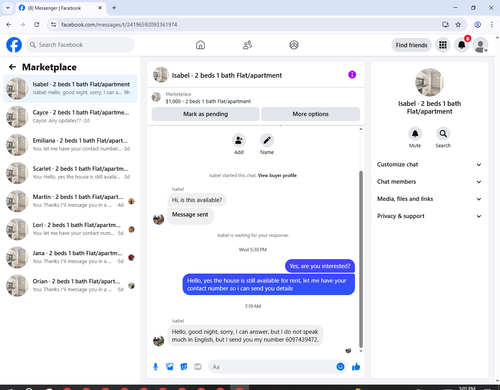Click install app icon in address bar
The width and height of the screenshot is (500, 390).
pyautogui.click(x=445, y=24)
